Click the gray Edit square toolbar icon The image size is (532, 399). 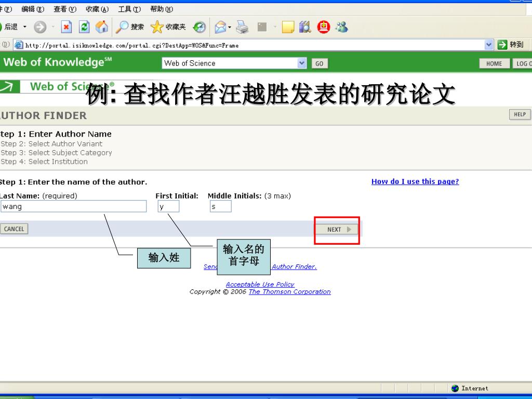tap(262, 27)
